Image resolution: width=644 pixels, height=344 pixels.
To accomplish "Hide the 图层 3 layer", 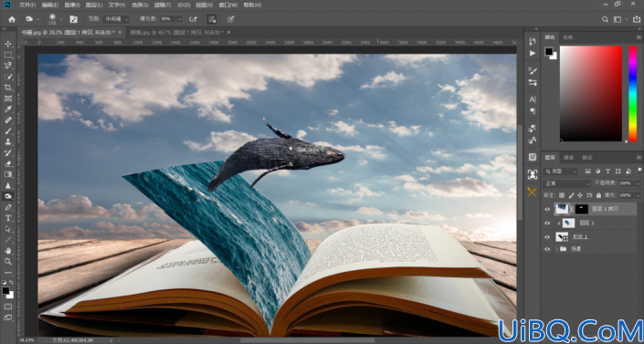I will point(547,224).
